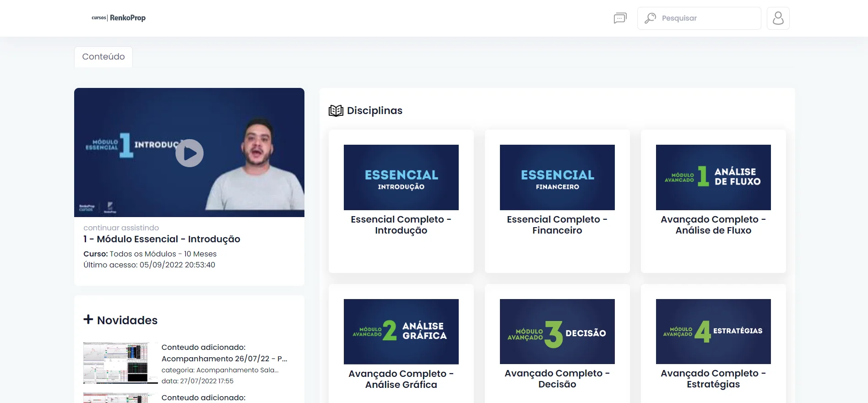Image resolution: width=868 pixels, height=403 pixels.
Task: Click the Novidades section heading
Action: pos(127,320)
